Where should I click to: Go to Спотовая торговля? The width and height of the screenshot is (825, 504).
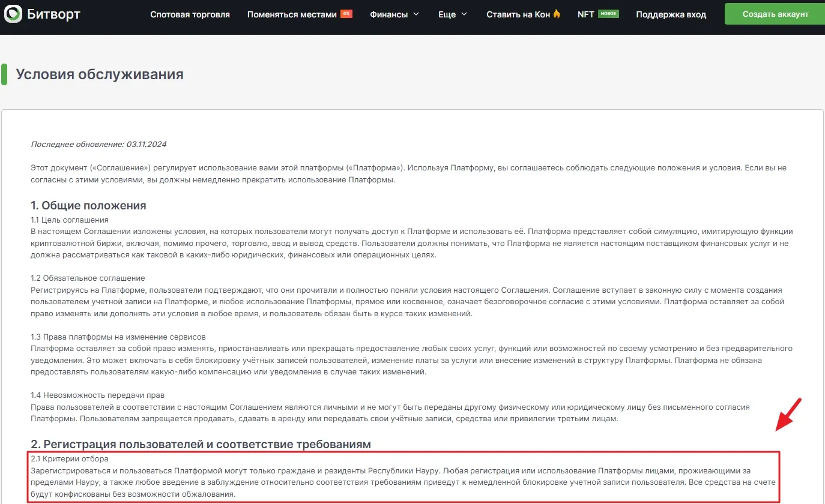click(x=190, y=14)
